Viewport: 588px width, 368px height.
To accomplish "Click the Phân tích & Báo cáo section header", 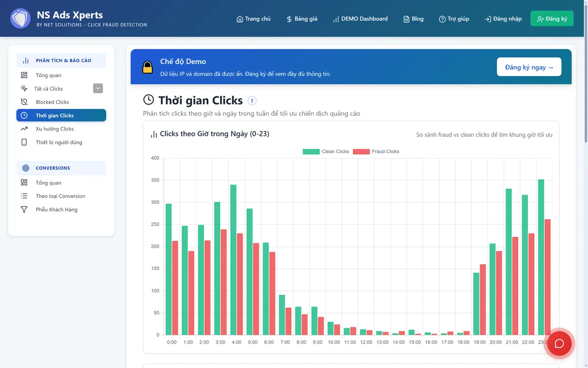I will coord(61,60).
